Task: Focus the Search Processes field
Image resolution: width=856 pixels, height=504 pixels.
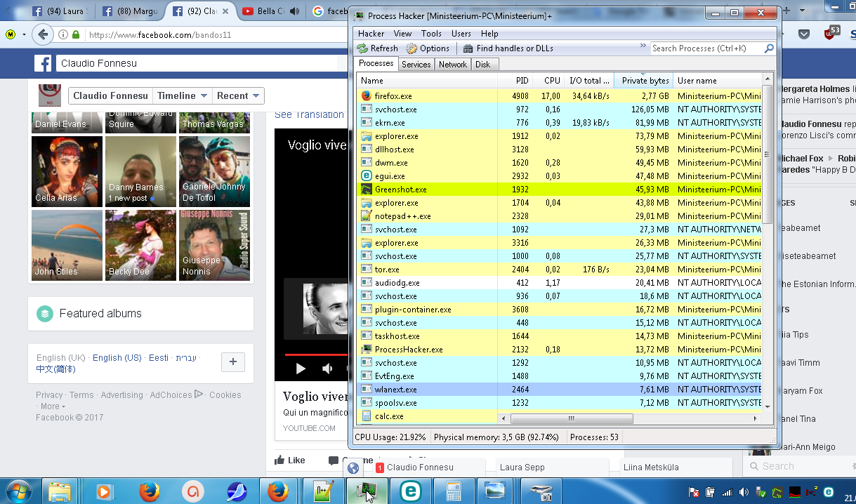Action: [706, 48]
